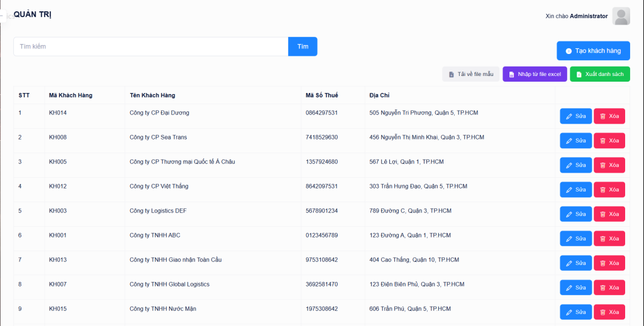Click the pencil icon for KH015 row
Image resolution: width=644 pixels, height=326 pixels.
[x=569, y=312]
